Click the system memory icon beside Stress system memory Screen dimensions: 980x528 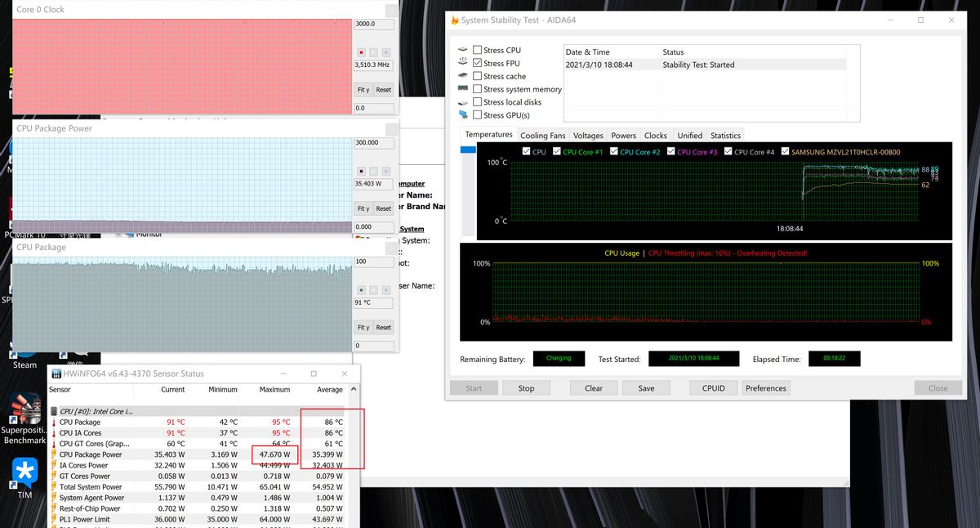point(463,89)
